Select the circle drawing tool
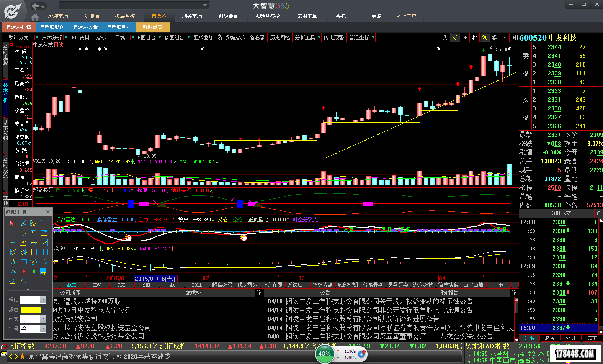 tap(33, 261)
